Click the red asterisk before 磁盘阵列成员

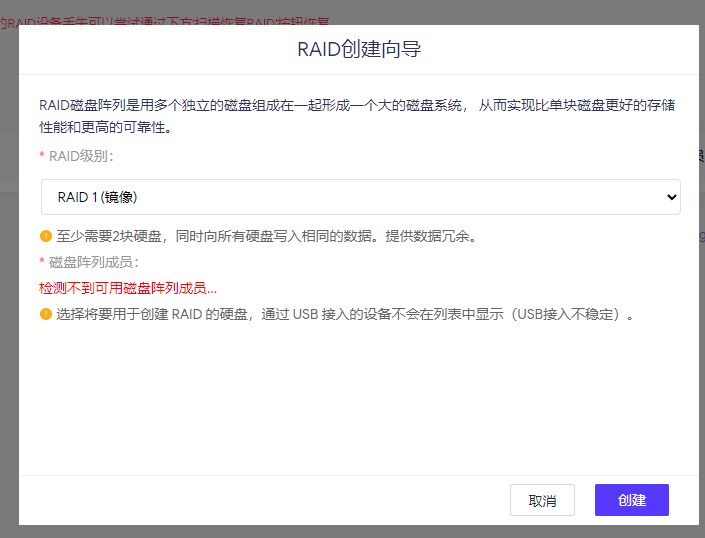point(42,263)
